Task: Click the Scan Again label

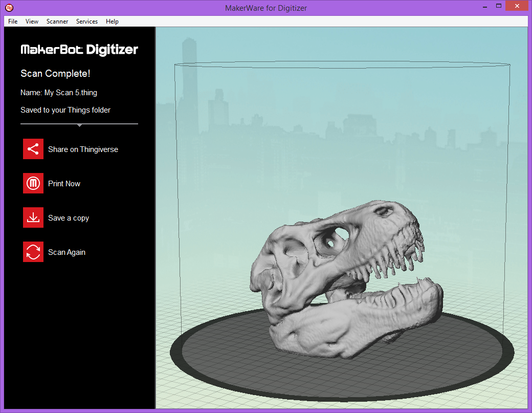Action: [67, 252]
